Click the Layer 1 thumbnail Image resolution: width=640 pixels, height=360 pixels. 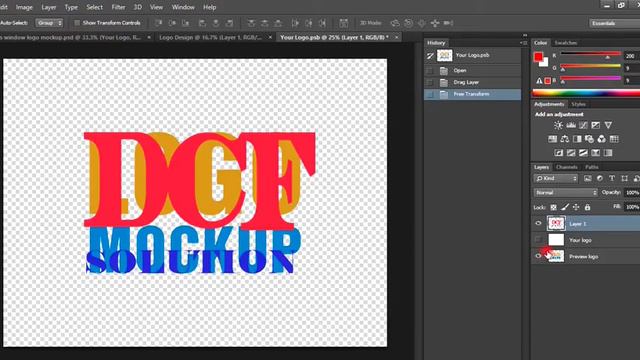(556, 223)
